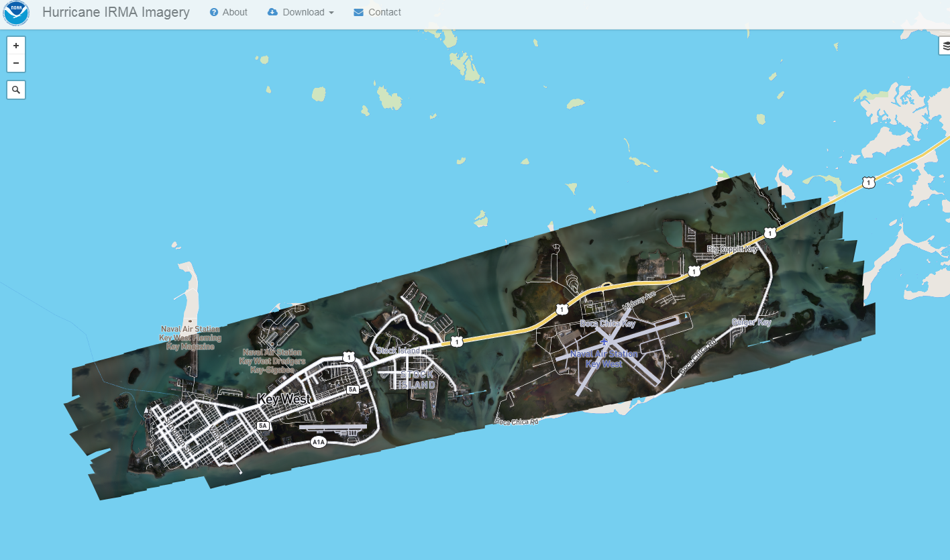Image resolution: width=950 pixels, height=560 pixels.
Task: Open the map search magnifier tool
Action: [x=16, y=89]
